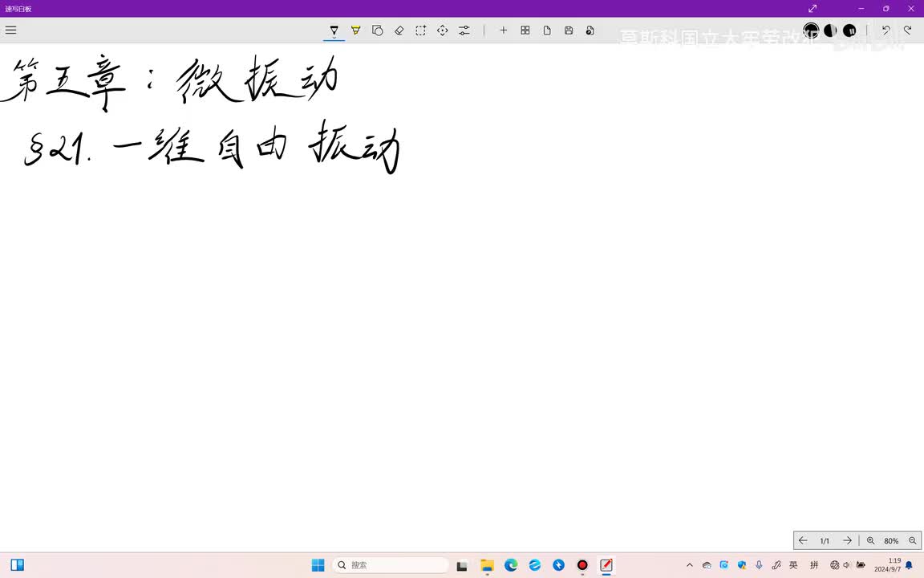Open the notifications bell
Viewport: 924px width, 578px height.
pyautogui.click(x=909, y=565)
